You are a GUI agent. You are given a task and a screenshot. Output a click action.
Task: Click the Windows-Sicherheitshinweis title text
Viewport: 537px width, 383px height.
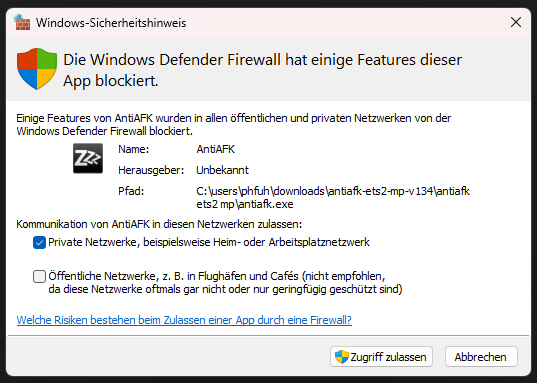[111, 23]
